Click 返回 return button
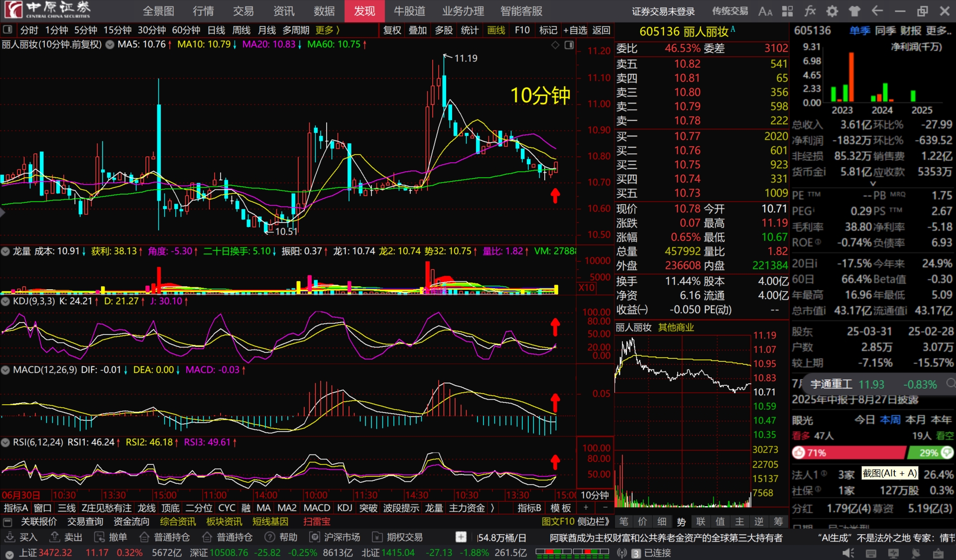This screenshot has width=956, height=560. tap(601, 30)
